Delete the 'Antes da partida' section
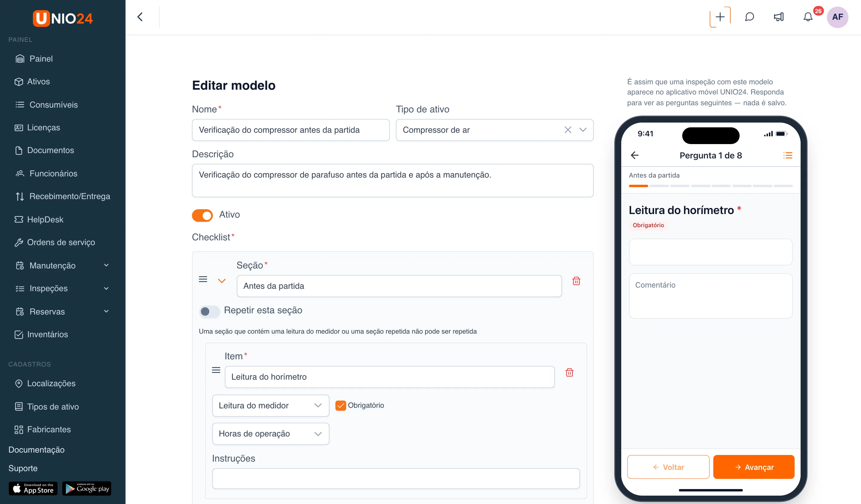 [576, 281]
